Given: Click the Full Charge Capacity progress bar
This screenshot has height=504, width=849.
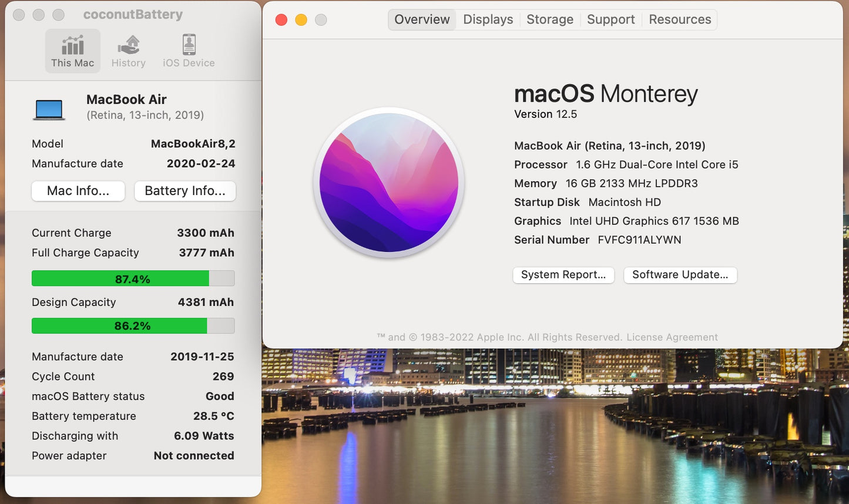Looking at the screenshot, I should click(x=133, y=278).
